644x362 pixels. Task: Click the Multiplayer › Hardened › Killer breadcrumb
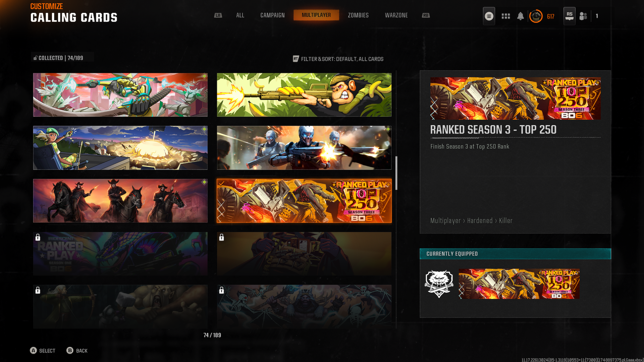471,221
